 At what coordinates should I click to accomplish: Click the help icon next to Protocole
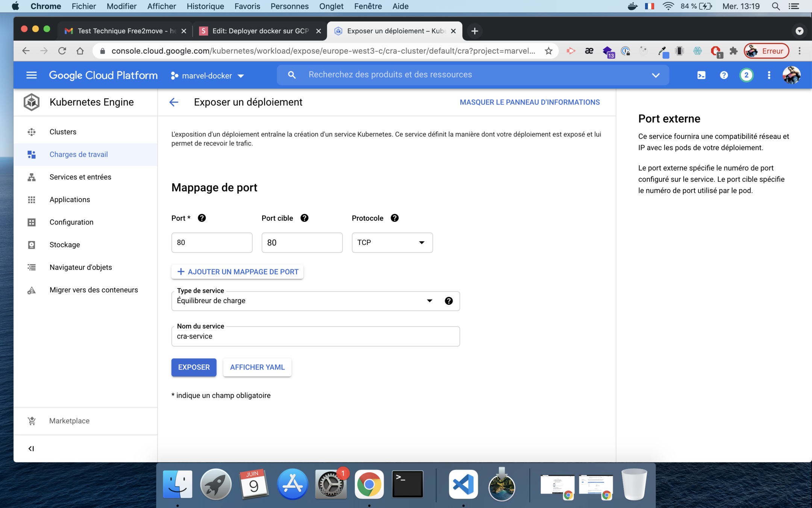pyautogui.click(x=394, y=218)
